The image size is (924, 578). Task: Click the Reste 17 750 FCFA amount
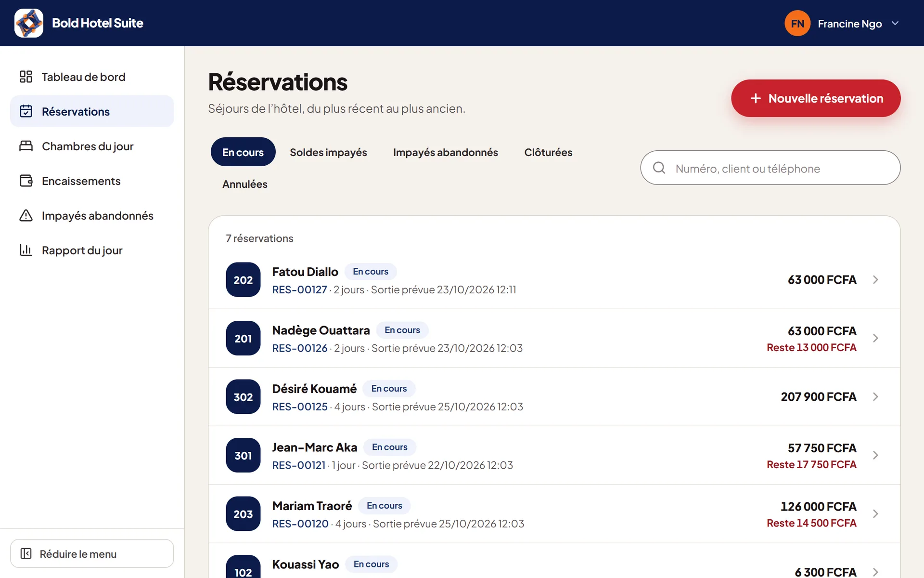click(x=811, y=464)
